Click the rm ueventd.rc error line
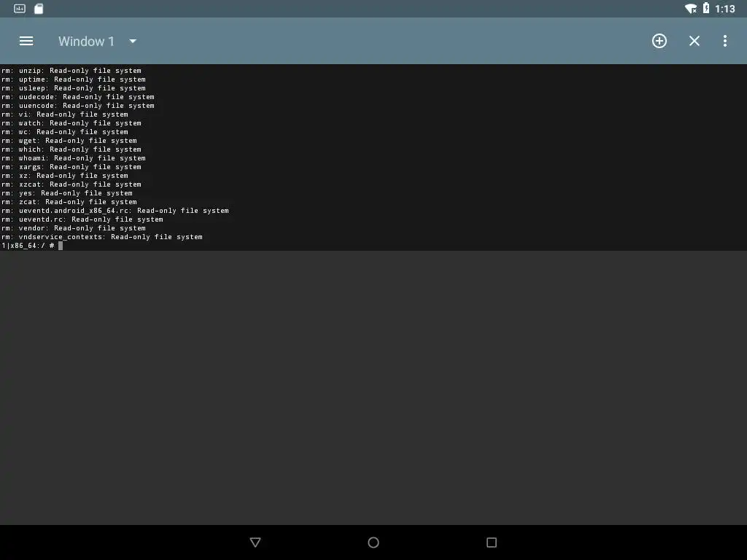This screenshot has height=560, width=747. (82, 219)
